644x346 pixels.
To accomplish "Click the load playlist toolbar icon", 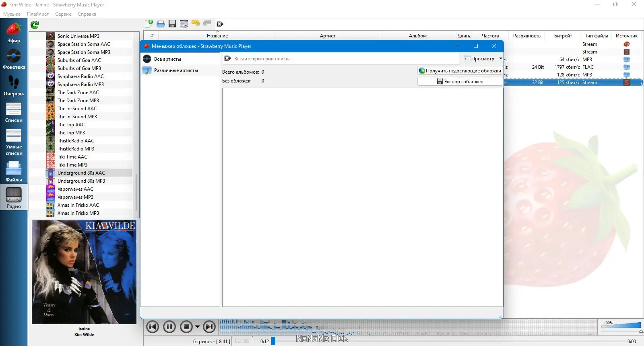I will click(x=161, y=24).
